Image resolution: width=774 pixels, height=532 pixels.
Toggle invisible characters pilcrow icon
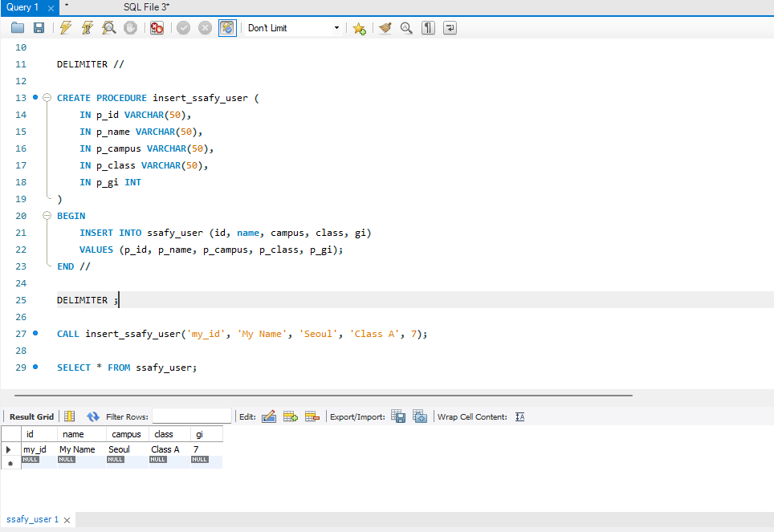428,28
